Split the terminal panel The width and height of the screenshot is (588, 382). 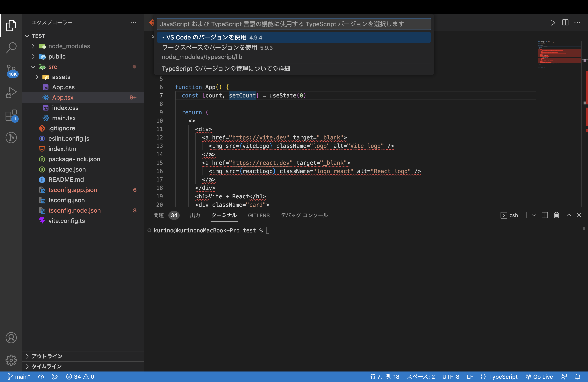pyautogui.click(x=545, y=215)
